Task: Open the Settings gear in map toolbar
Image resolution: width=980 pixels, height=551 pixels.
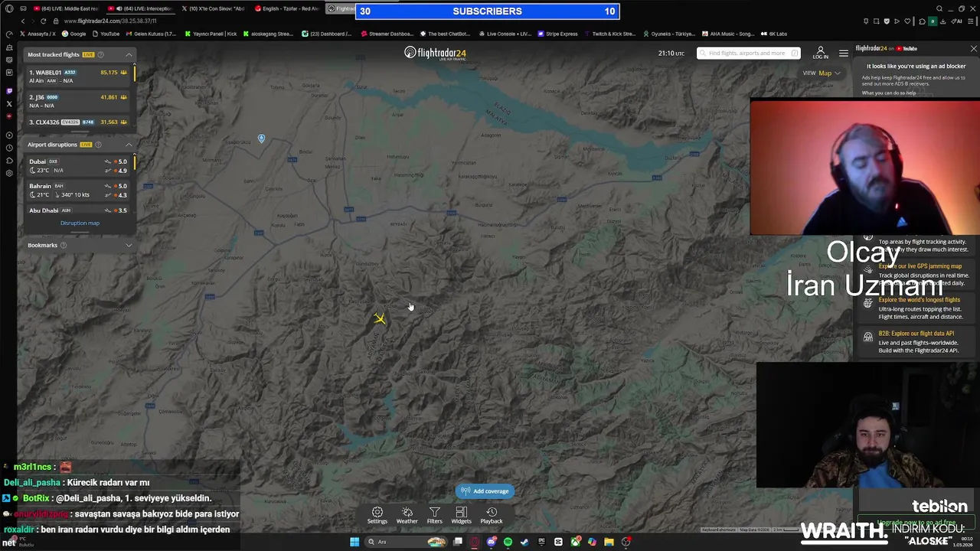Action: [x=377, y=515]
